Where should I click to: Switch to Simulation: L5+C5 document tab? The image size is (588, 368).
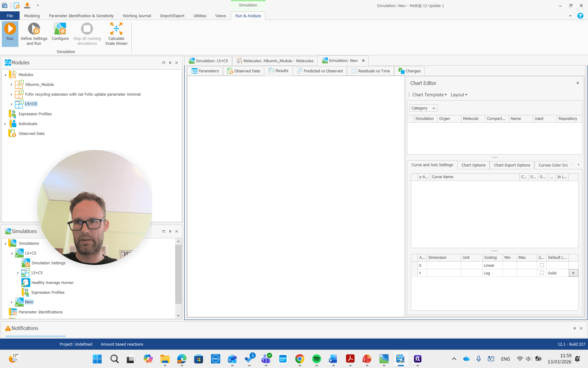(208, 61)
